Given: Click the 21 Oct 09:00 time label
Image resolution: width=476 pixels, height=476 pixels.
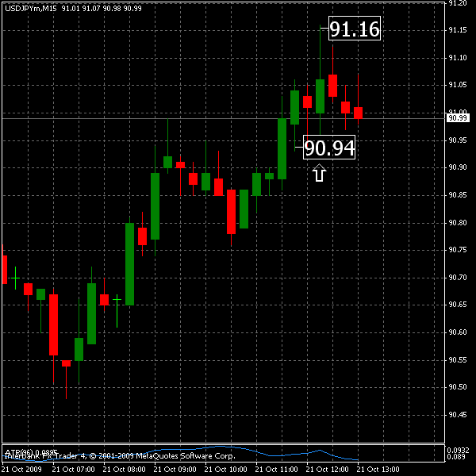Looking at the screenshot, I should [175, 470].
